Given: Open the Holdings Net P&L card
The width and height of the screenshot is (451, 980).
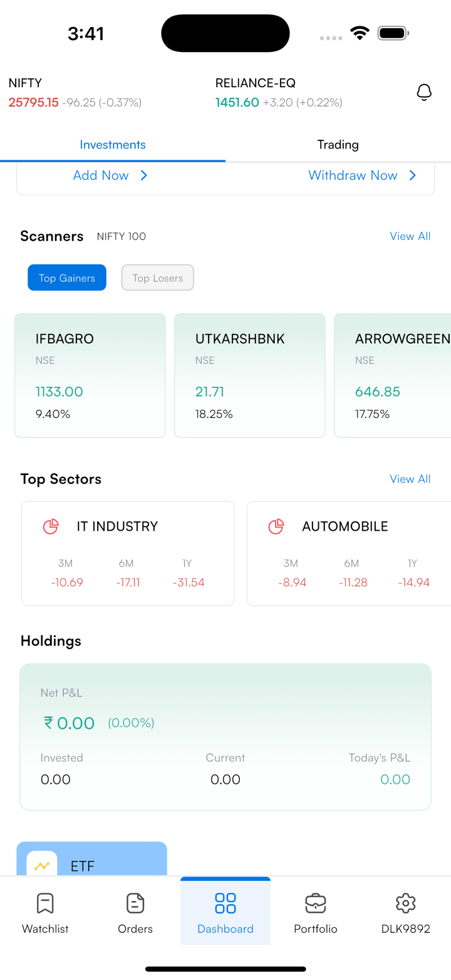Looking at the screenshot, I should pyautogui.click(x=225, y=736).
